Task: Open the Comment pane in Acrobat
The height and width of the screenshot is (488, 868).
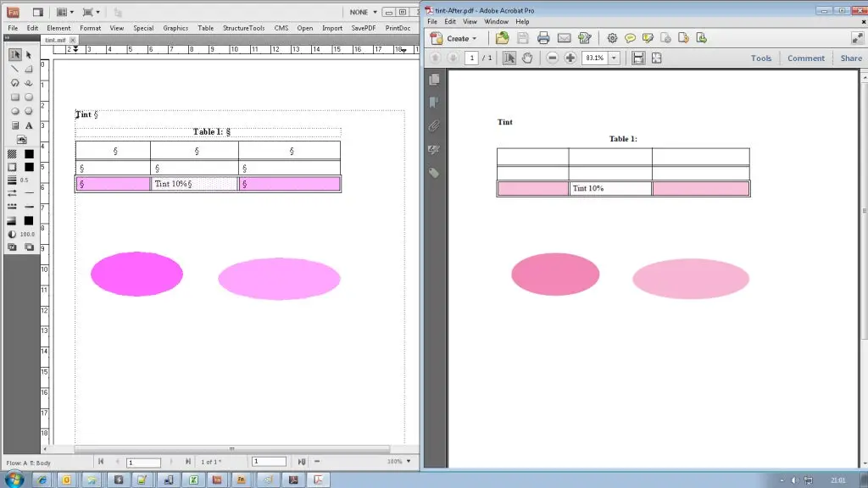Action: coord(805,58)
